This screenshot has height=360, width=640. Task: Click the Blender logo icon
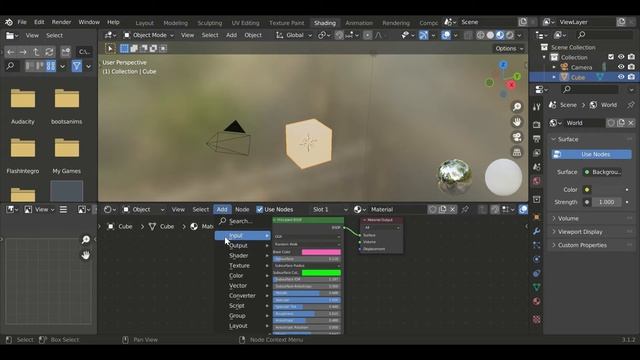coord(9,22)
